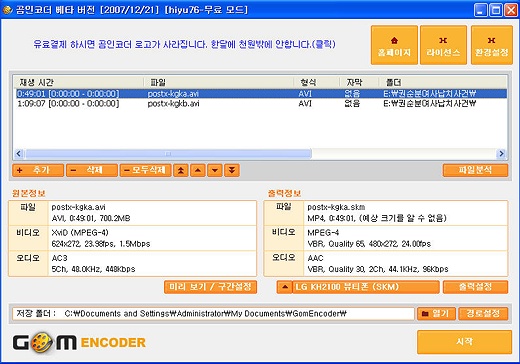The width and height of the screenshot is (520, 364).
Task: Click the output file name postx-kgka.skm
Action: pyautogui.click(x=336, y=207)
